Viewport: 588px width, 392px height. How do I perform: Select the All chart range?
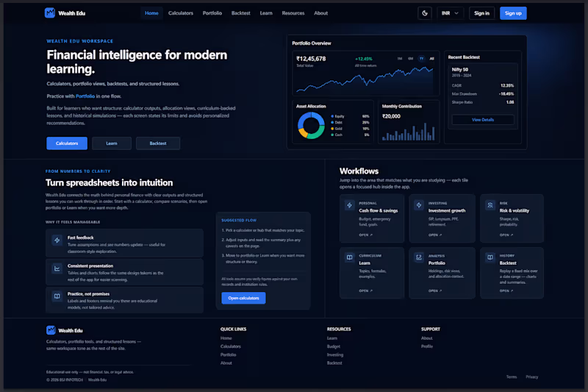point(431,59)
